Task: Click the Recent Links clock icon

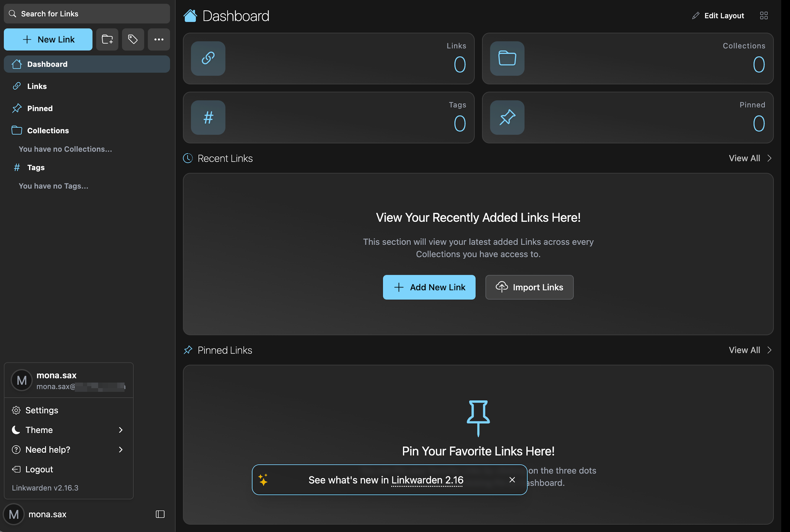Action: click(x=188, y=158)
